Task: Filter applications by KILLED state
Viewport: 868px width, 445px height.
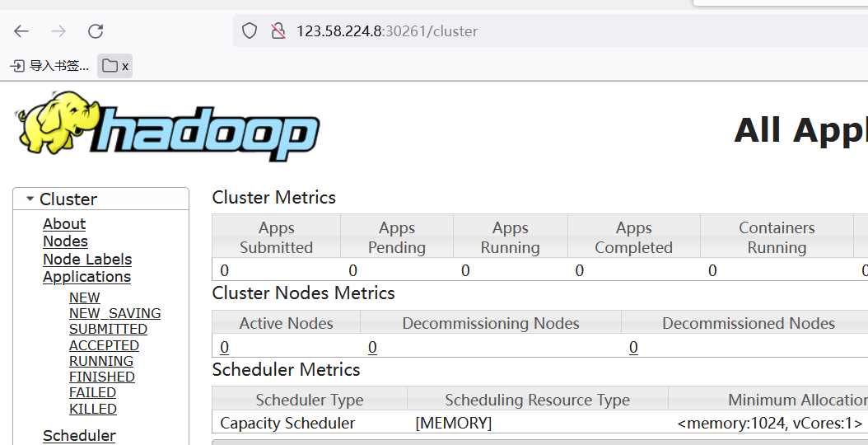Action: (x=93, y=409)
